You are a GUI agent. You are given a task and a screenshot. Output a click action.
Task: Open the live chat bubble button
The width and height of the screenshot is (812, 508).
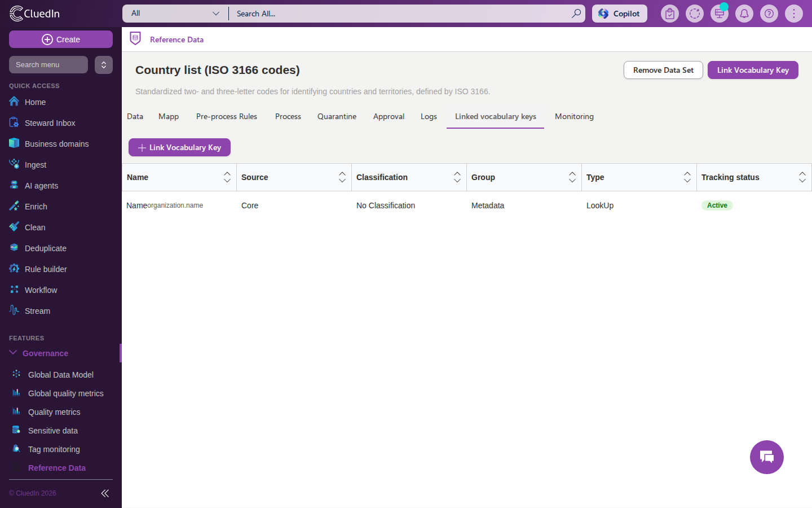pos(767,457)
